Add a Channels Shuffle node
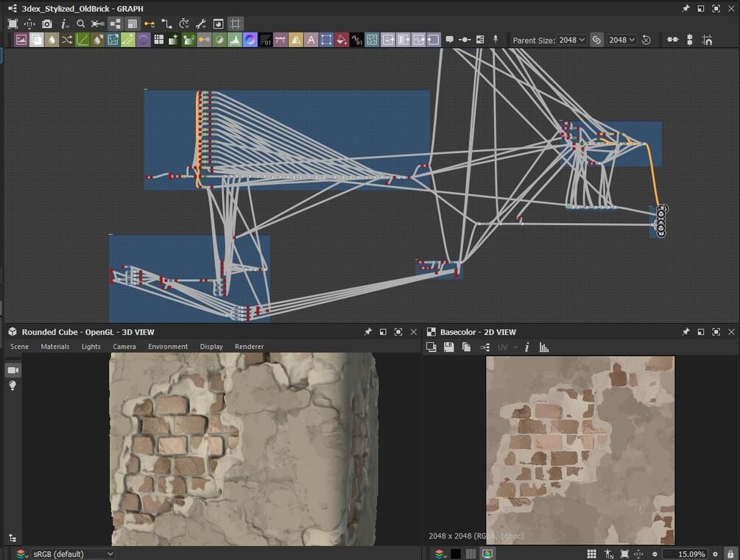This screenshot has width=740, height=560. [x=66, y=40]
